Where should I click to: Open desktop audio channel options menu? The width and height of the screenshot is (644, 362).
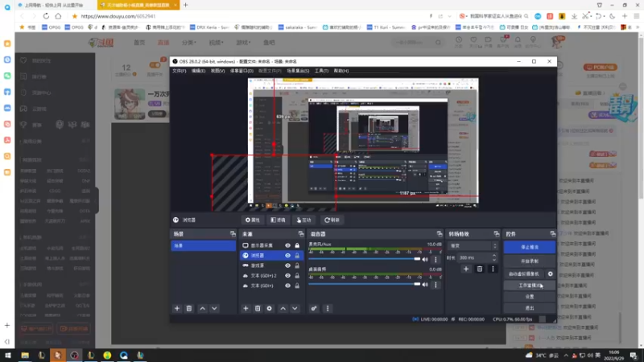click(x=436, y=285)
